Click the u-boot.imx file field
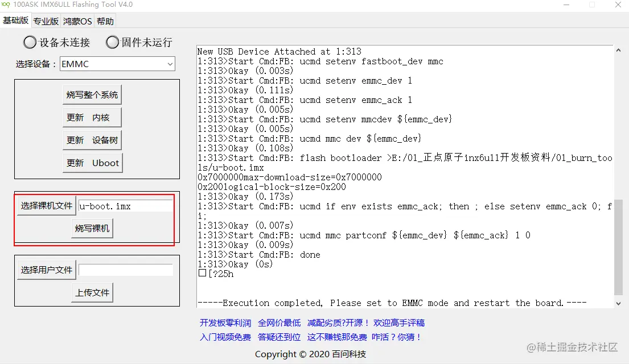The height and width of the screenshot is (364, 629). pos(126,206)
